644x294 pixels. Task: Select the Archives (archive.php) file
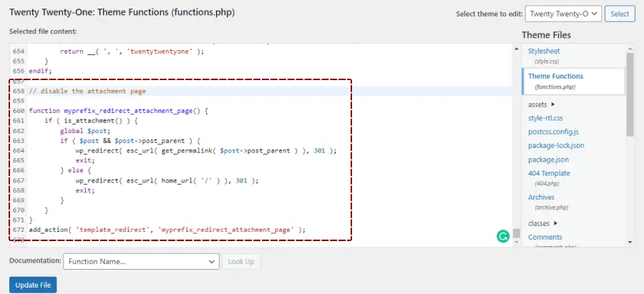(541, 197)
